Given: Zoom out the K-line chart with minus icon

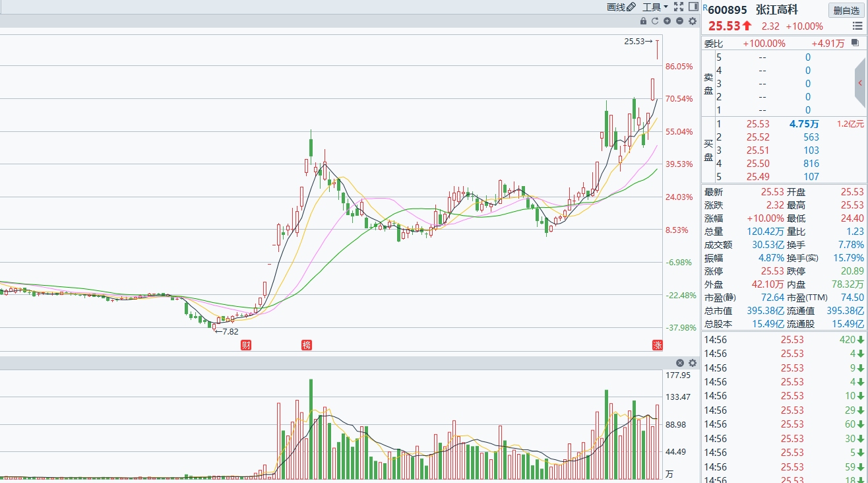Looking at the screenshot, I should [680, 21].
